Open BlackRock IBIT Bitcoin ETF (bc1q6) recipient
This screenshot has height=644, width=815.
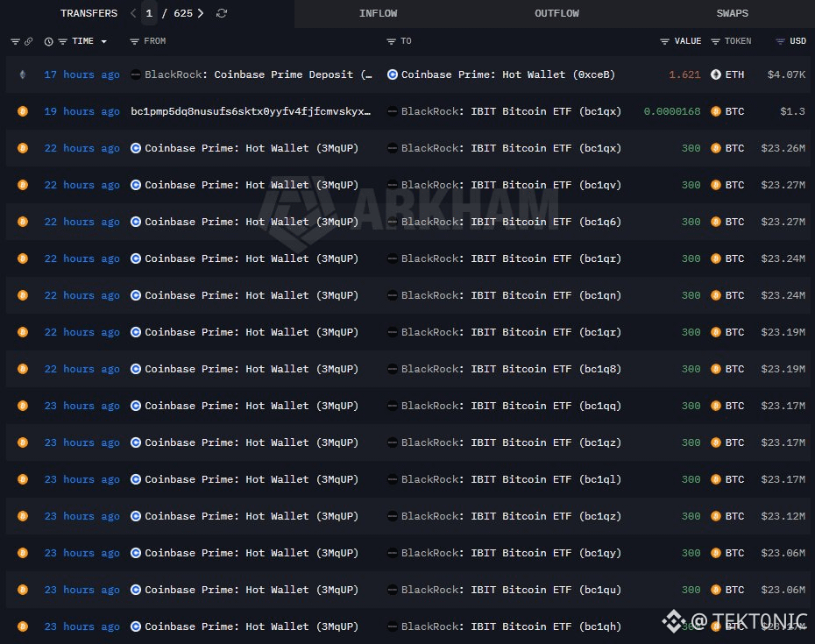pyautogui.click(x=511, y=222)
